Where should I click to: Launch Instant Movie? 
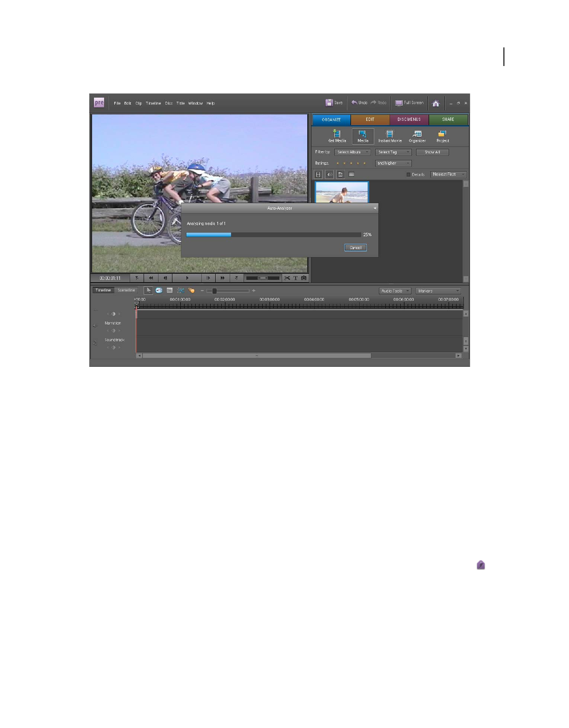[390, 136]
